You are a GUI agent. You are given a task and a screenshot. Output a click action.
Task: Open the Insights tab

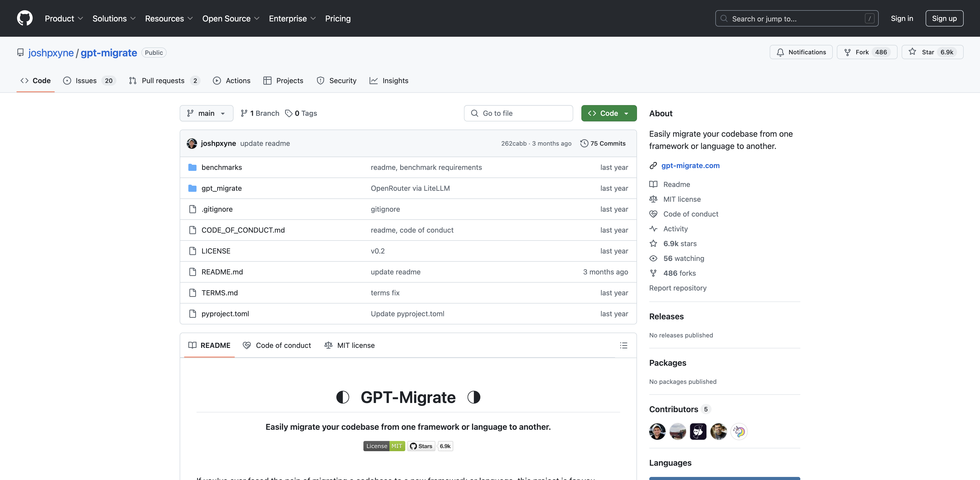point(389,81)
